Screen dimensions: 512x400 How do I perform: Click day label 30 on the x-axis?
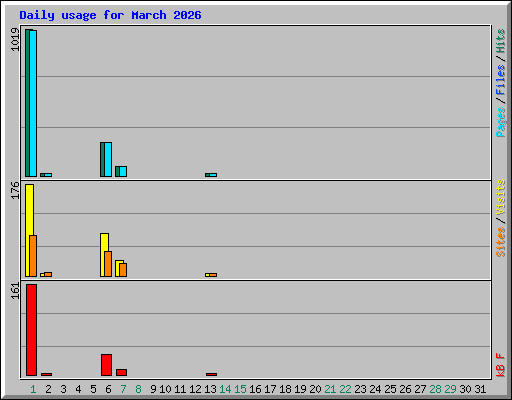click(x=465, y=389)
